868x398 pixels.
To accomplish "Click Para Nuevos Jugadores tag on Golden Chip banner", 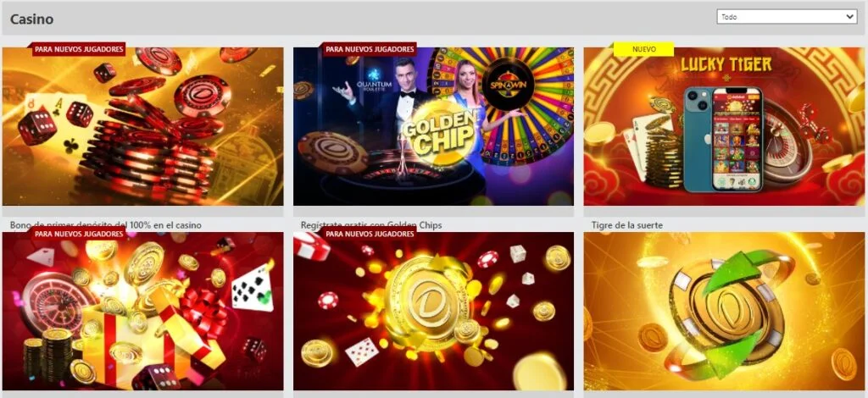I will [x=370, y=49].
